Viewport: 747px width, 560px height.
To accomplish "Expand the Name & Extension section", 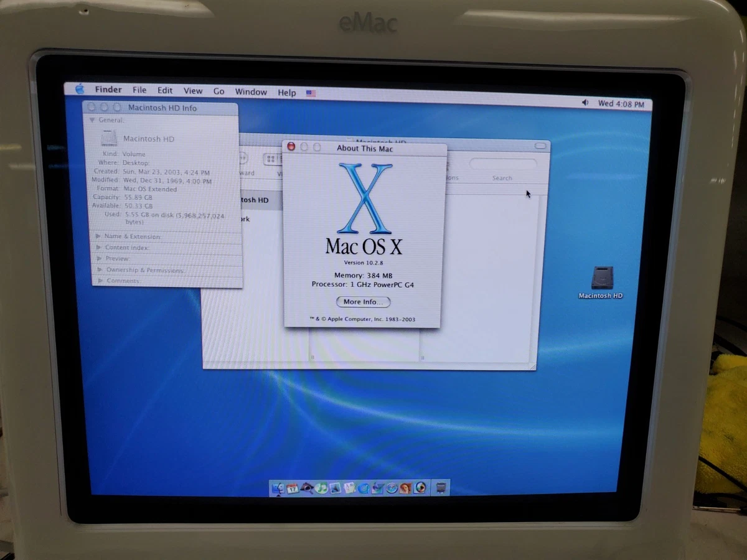I will click(x=98, y=236).
